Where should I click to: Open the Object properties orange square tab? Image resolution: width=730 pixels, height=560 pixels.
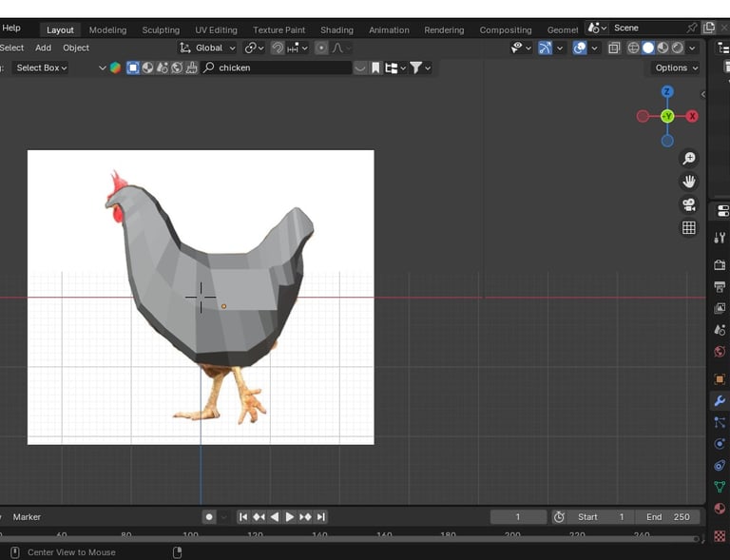pyautogui.click(x=720, y=379)
